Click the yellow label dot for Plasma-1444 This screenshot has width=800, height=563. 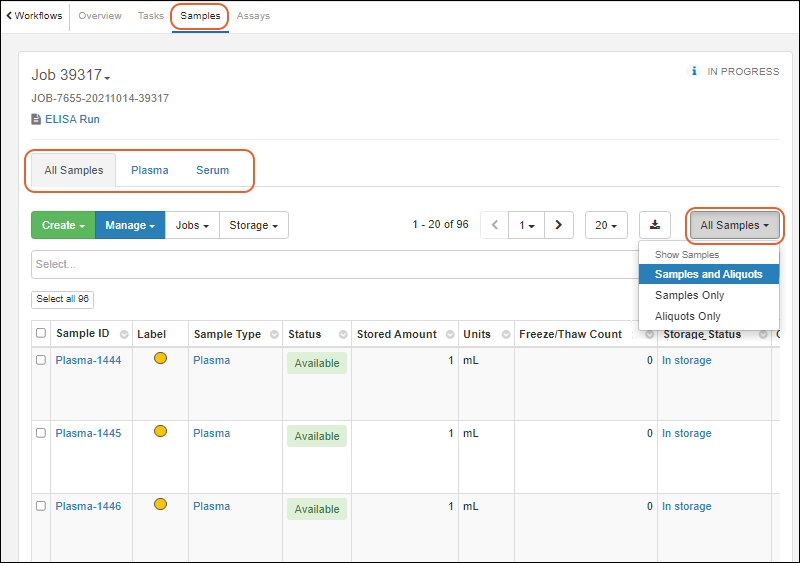[160, 358]
